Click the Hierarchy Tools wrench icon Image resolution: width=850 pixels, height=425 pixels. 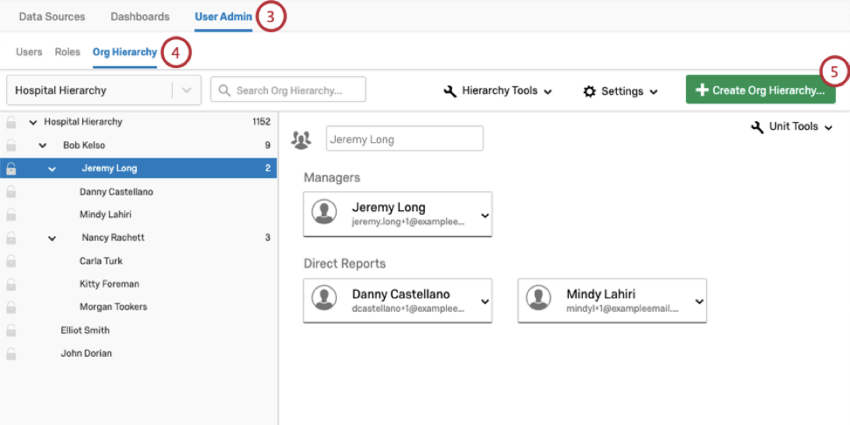point(450,91)
